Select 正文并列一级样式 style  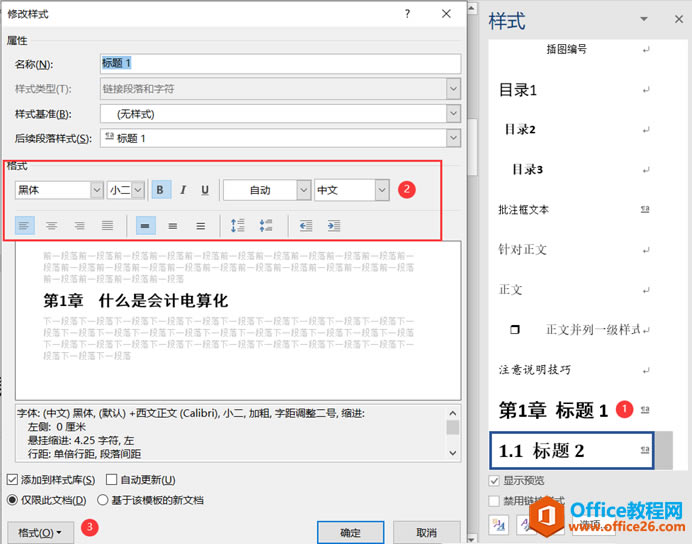coord(574,330)
